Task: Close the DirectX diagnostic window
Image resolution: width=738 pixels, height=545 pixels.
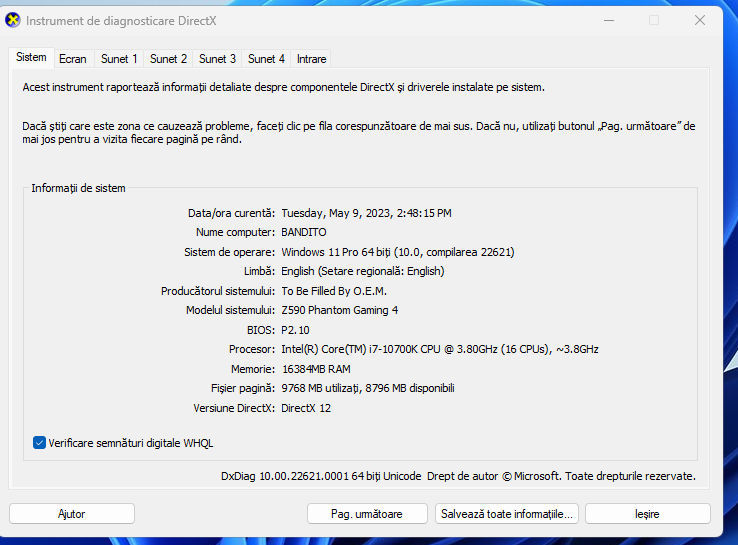Action: pyautogui.click(x=700, y=20)
